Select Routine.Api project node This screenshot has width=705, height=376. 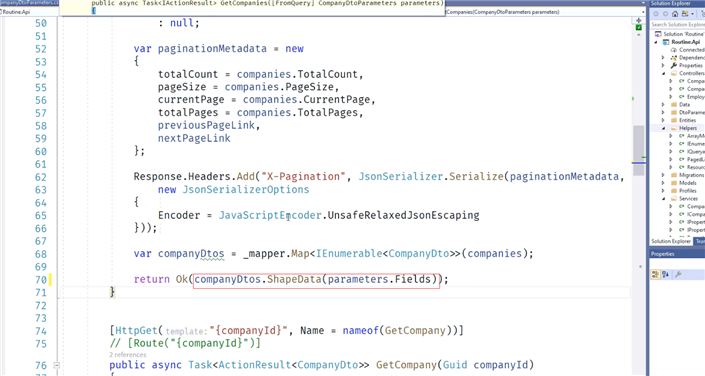coord(686,42)
